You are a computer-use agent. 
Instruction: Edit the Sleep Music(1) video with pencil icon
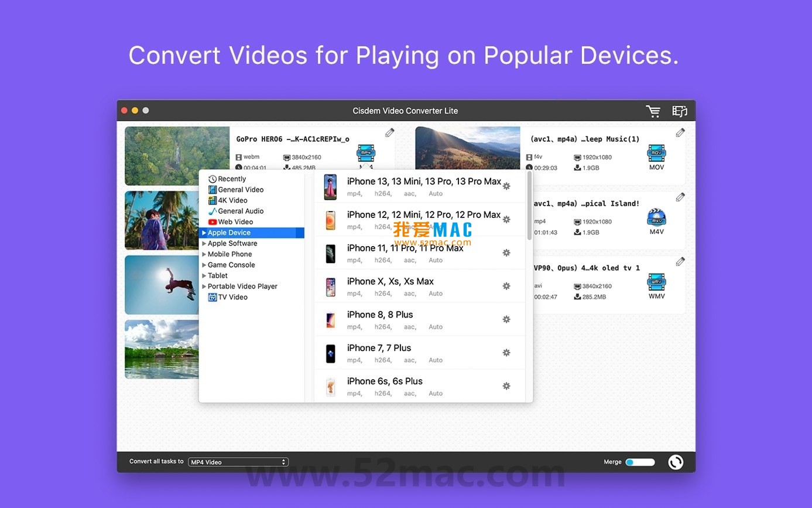(x=680, y=133)
